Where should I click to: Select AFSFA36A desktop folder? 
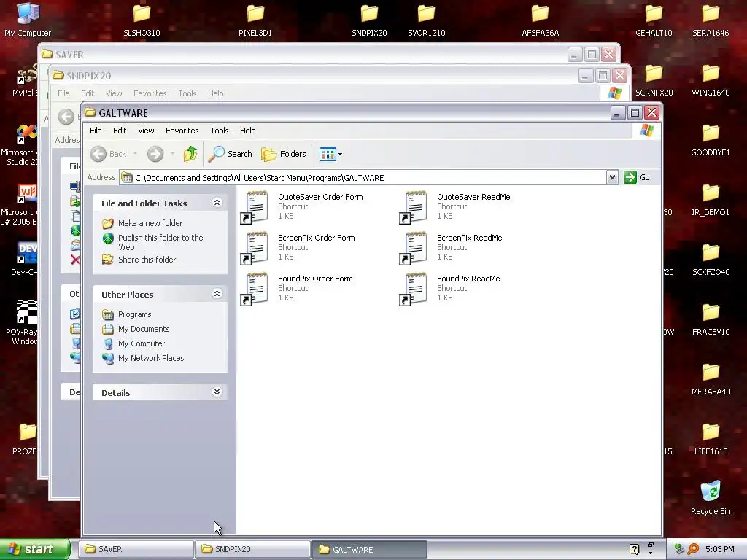pyautogui.click(x=541, y=20)
